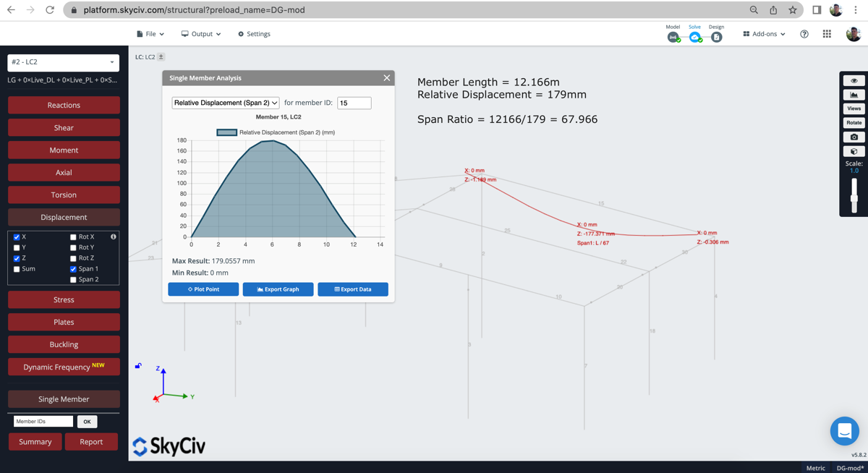The image size is (868, 473).
Task: Click the eye visibility settings icon
Action: click(854, 81)
